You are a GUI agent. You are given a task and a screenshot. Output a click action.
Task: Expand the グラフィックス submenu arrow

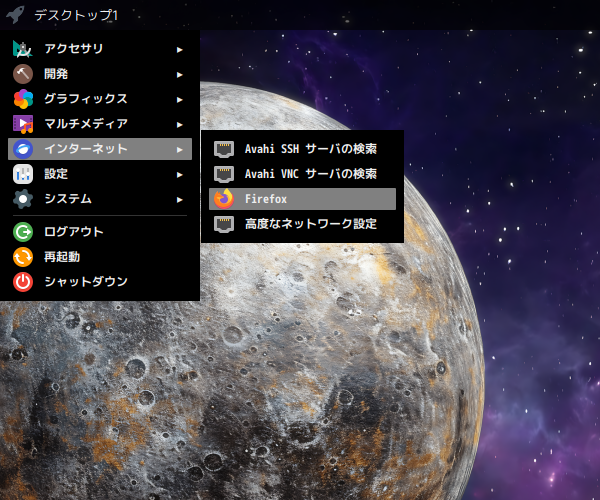tap(179, 99)
